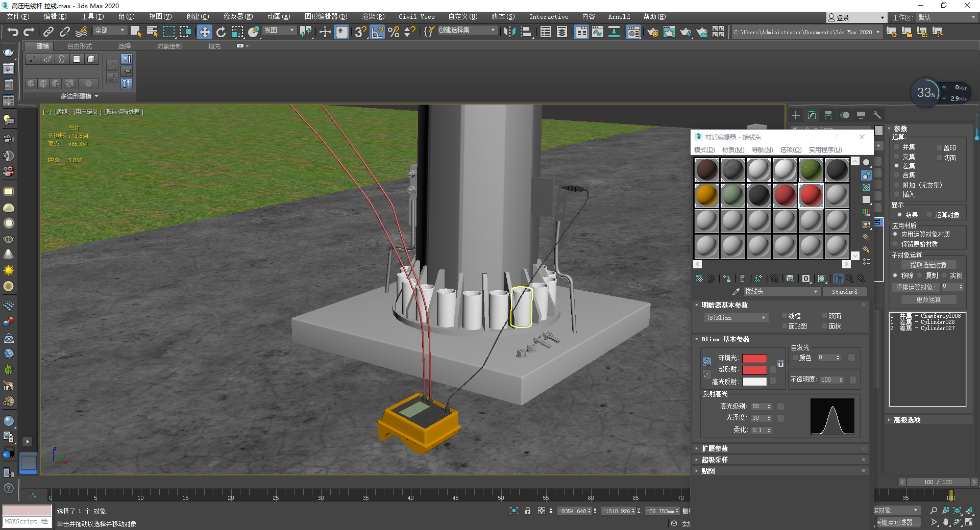
Task: Enable the 面状 (faceted) checkbox
Action: tap(824, 326)
